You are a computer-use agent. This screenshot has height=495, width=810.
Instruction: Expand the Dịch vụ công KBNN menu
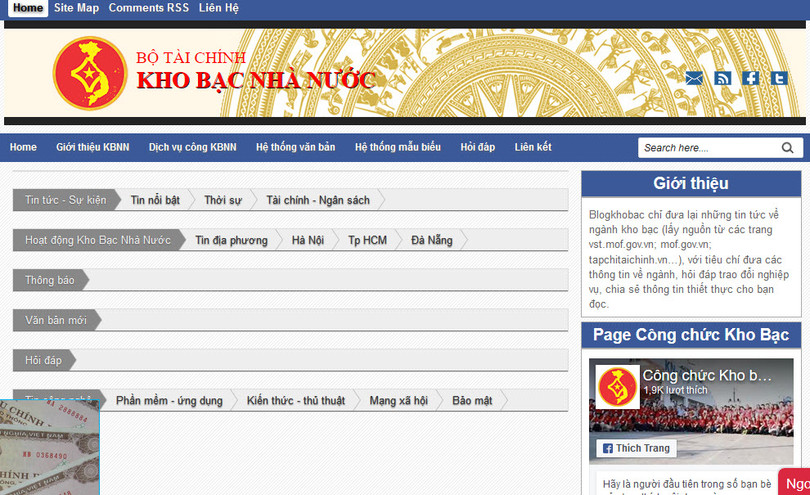click(192, 147)
